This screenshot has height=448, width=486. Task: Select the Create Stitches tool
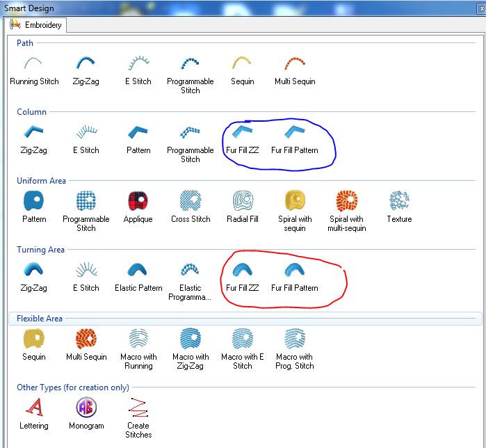click(138, 407)
